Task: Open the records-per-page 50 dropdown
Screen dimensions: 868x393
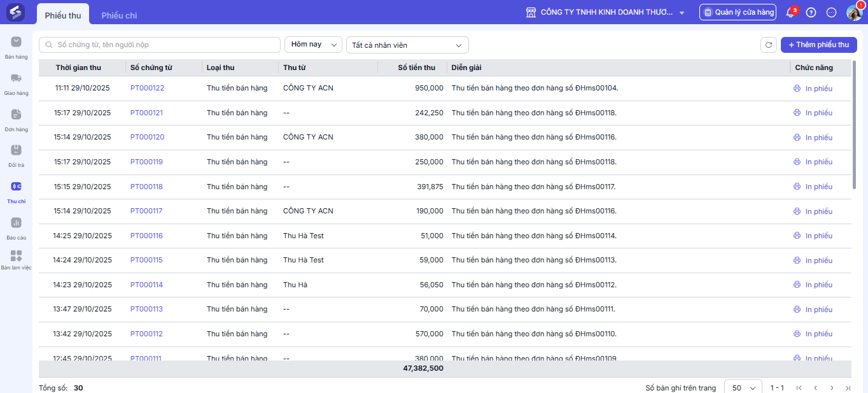Action: pyautogui.click(x=743, y=387)
